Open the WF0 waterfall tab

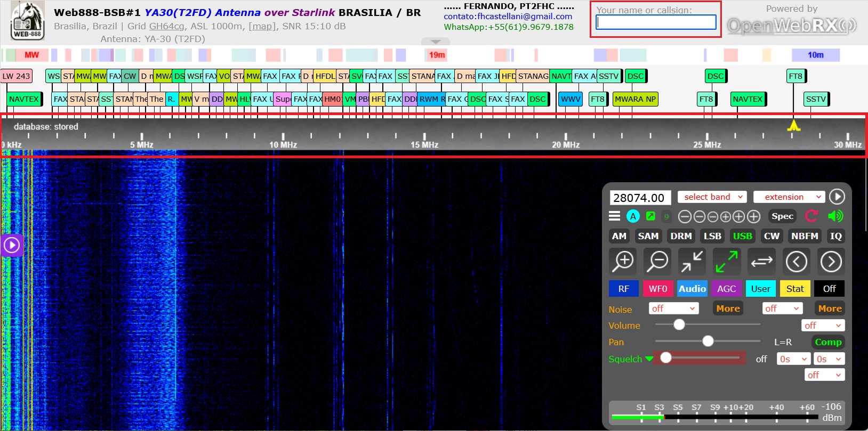[657, 289]
